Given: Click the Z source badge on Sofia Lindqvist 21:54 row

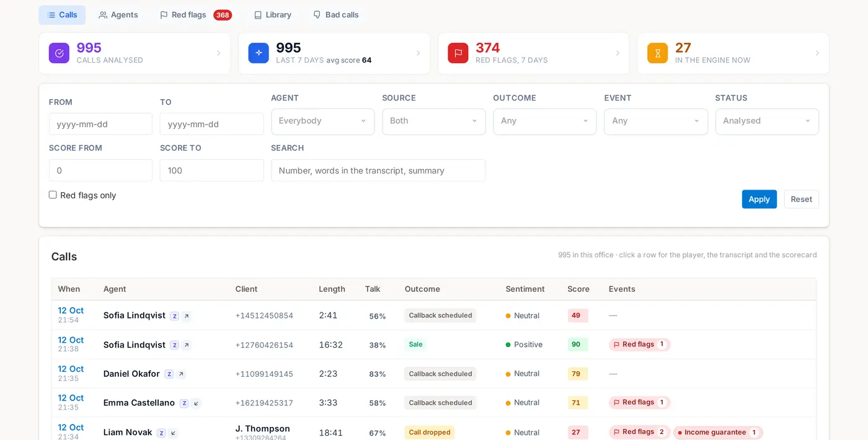Looking at the screenshot, I should point(175,316).
